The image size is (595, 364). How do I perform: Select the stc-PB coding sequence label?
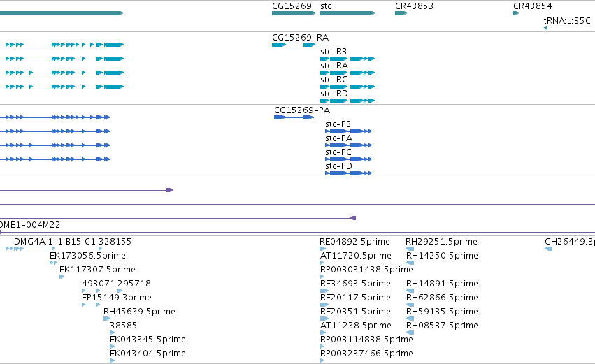tap(338, 124)
